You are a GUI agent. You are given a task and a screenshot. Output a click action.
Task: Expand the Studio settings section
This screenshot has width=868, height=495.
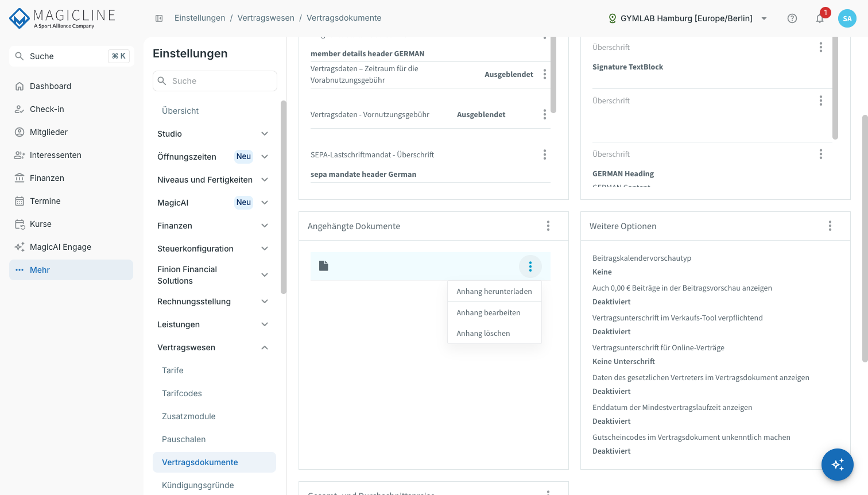click(x=213, y=134)
